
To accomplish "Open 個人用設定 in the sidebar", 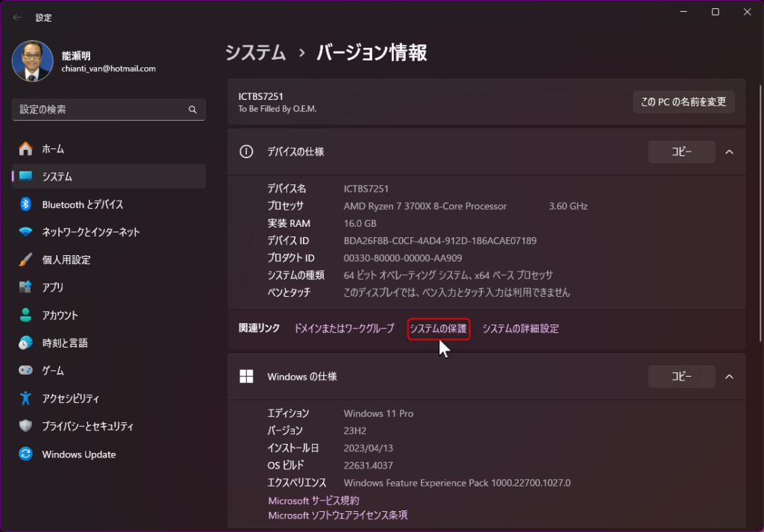I will point(109,260).
